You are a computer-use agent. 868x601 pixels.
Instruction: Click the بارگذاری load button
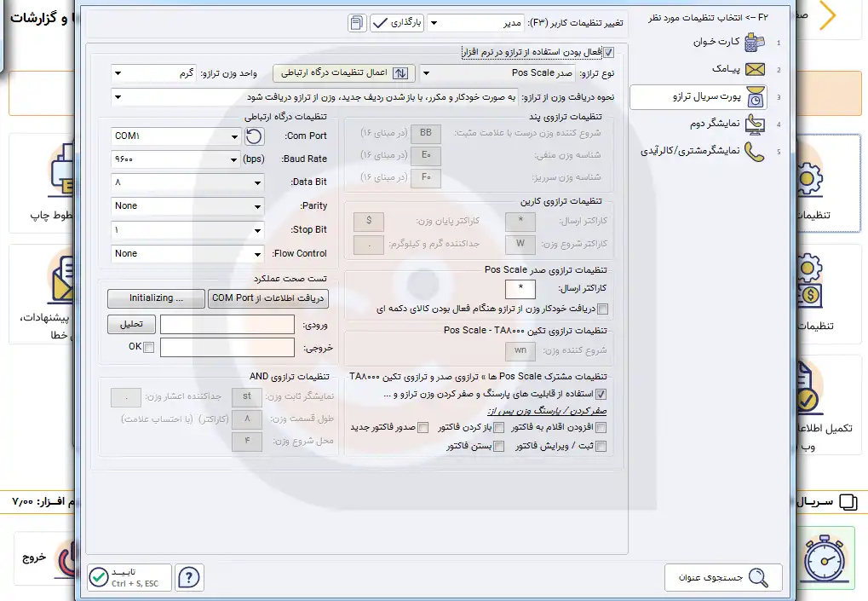tap(397, 24)
